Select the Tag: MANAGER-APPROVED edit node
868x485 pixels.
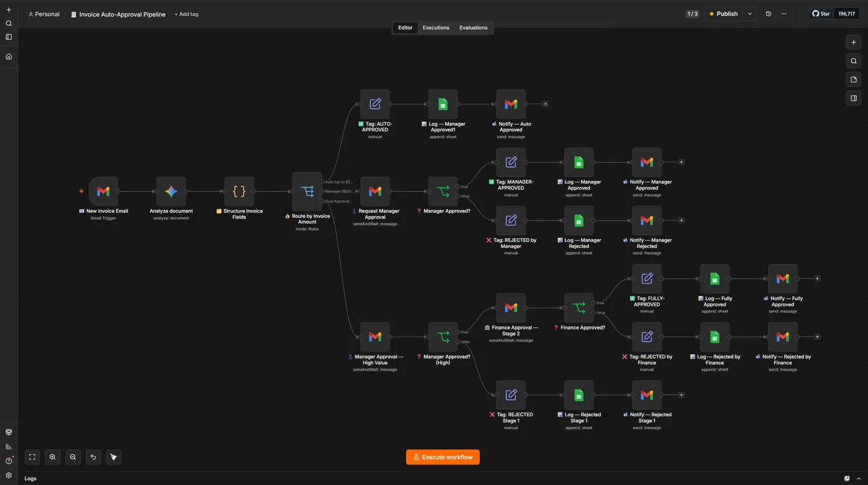(x=511, y=162)
